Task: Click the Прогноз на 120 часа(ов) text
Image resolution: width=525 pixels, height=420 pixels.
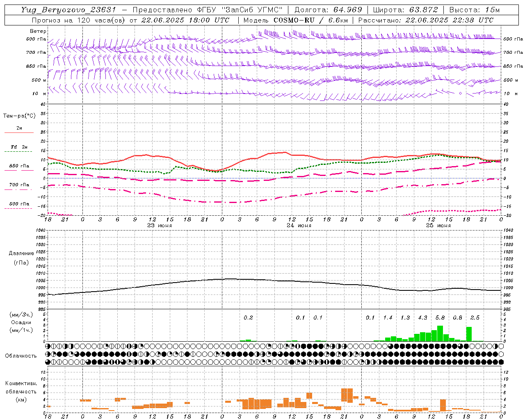Action: (x=79, y=20)
